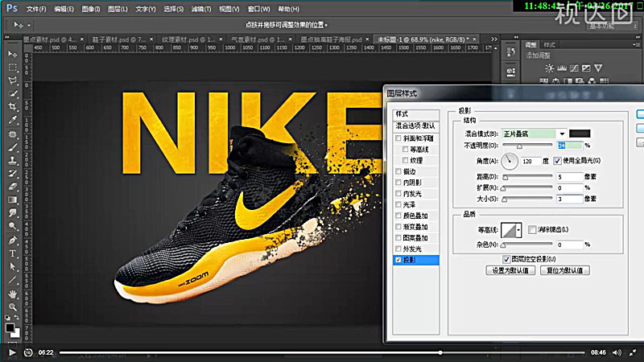This screenshot has height=362, width=644.
Task: Expand hidden document tabs with double arrow
Action: coord(494,39)
